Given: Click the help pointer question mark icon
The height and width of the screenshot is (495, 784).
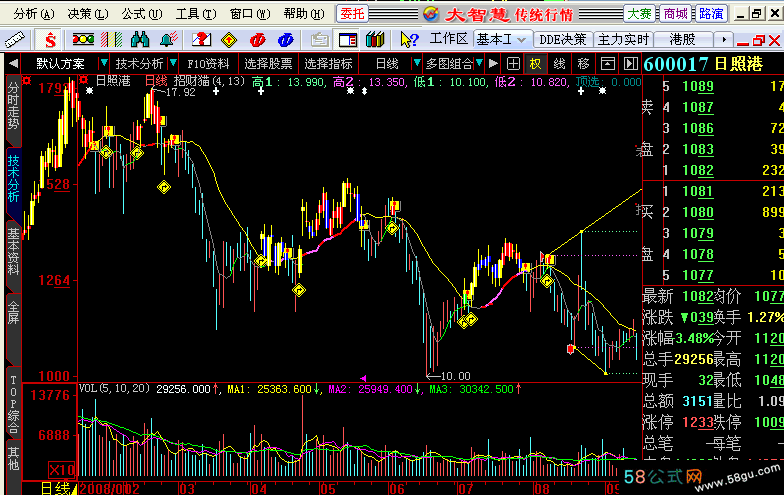Looking at the screenshot, I should 408,39.
